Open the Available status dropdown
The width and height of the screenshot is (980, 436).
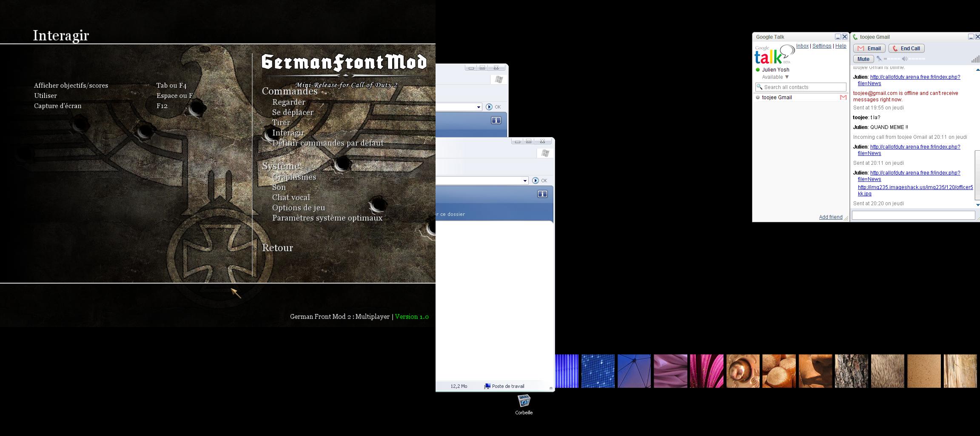[x=775, y=77]
